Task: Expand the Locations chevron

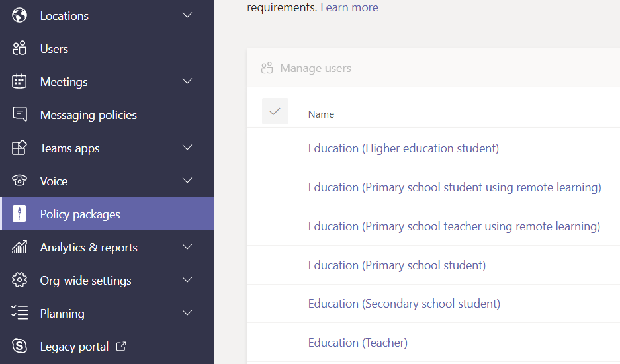Action: tap(187, 15)
